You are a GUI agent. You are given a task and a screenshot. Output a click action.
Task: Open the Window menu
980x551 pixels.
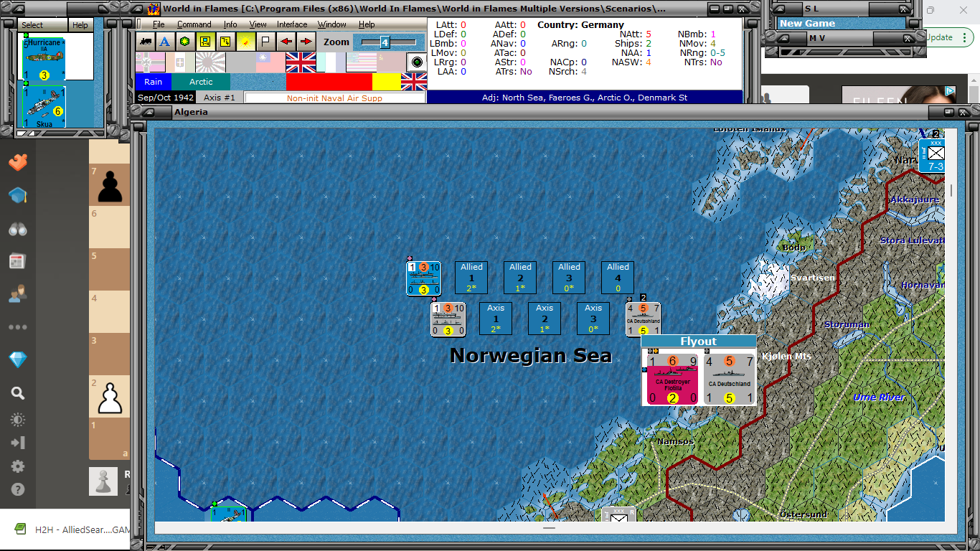(x=332, y=24)
